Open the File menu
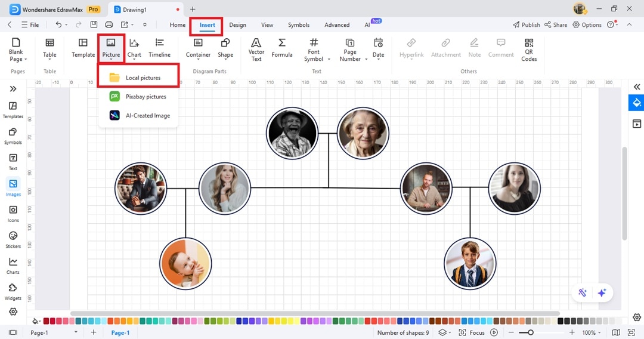The height and width of the screenshot is (339, 644). [30, 24]
